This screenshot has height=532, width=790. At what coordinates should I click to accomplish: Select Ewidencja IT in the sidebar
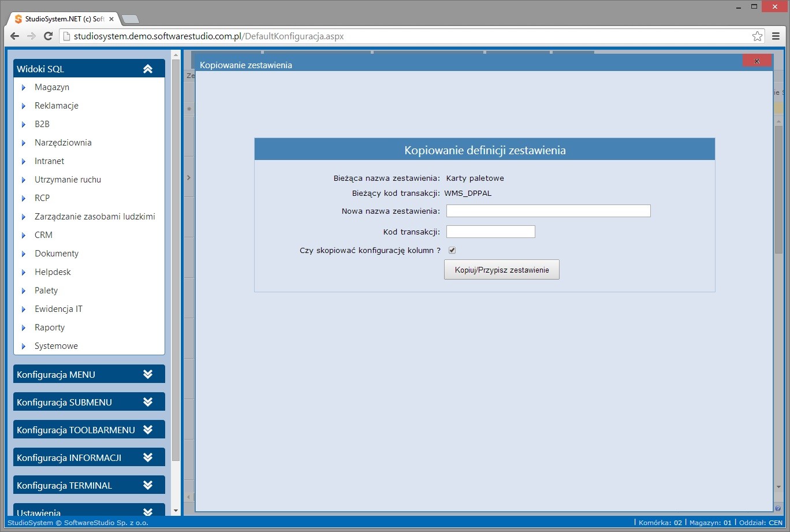[x=58, y=309]
